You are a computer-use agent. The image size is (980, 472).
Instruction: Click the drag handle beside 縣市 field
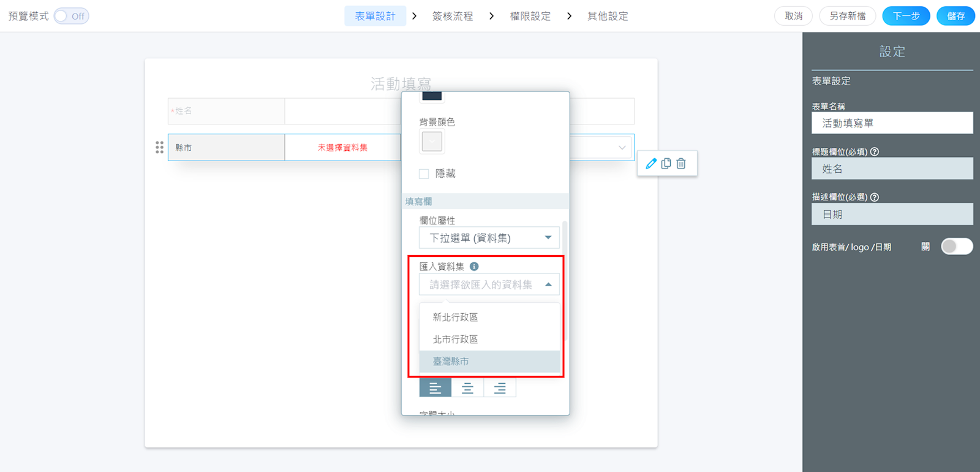click(x=159, y=147)
